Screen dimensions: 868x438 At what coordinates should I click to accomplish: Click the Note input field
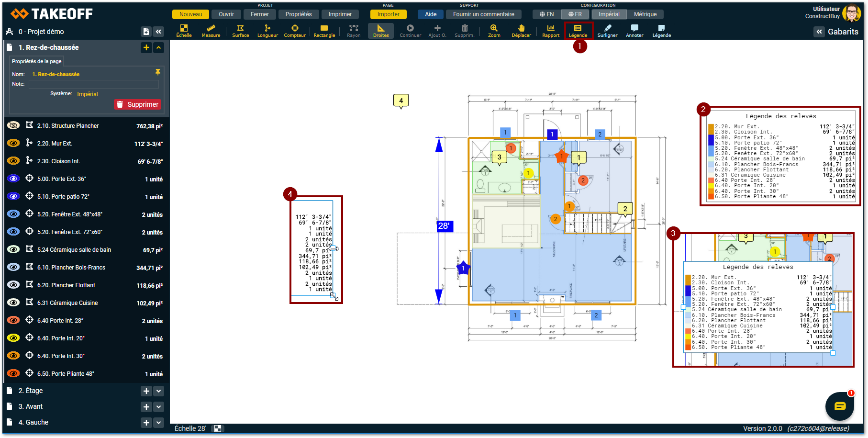click(x=94, y=84)
